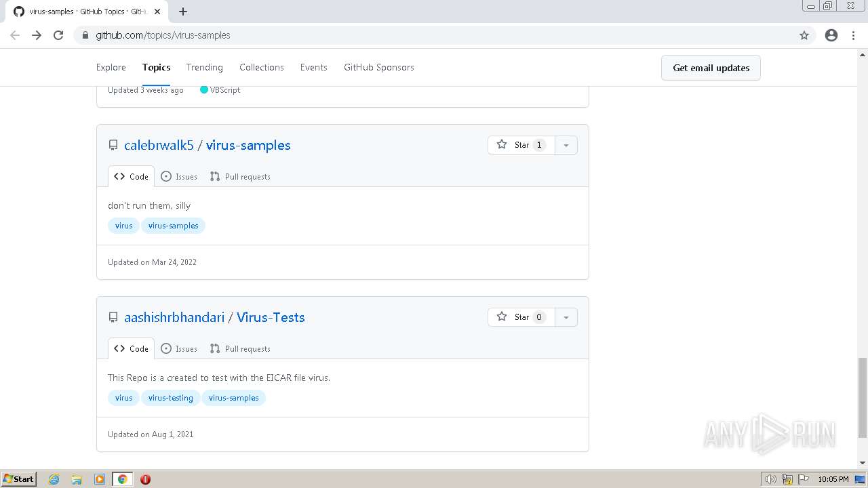The height and width of the screenshot is (488, 868).
Task: Click the volume speaker tray icon
Action: coord(771,479)
